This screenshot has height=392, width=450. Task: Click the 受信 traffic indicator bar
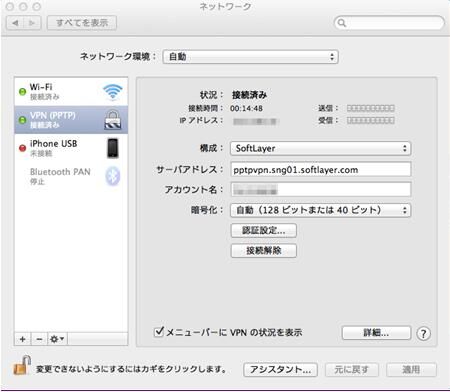(370, 120)
